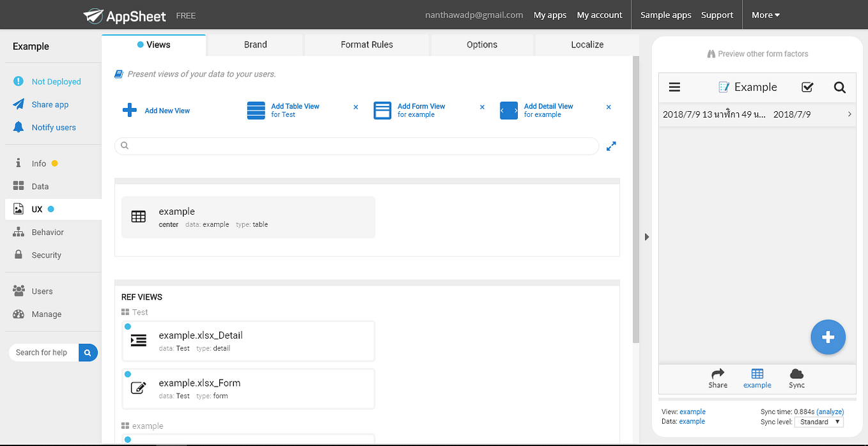The width and height of the screenshot is (868, 446).
Task: Open the More dropdown in top bar
Action: [x=766, y=15]
